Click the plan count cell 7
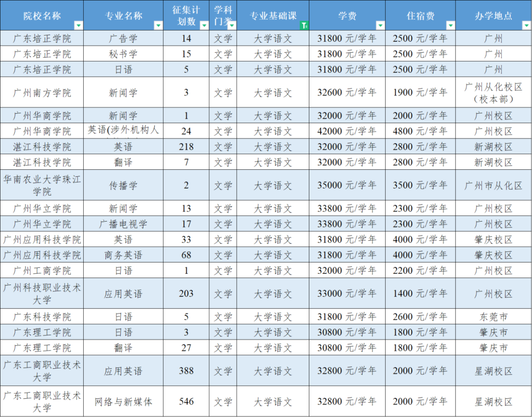 186,162
